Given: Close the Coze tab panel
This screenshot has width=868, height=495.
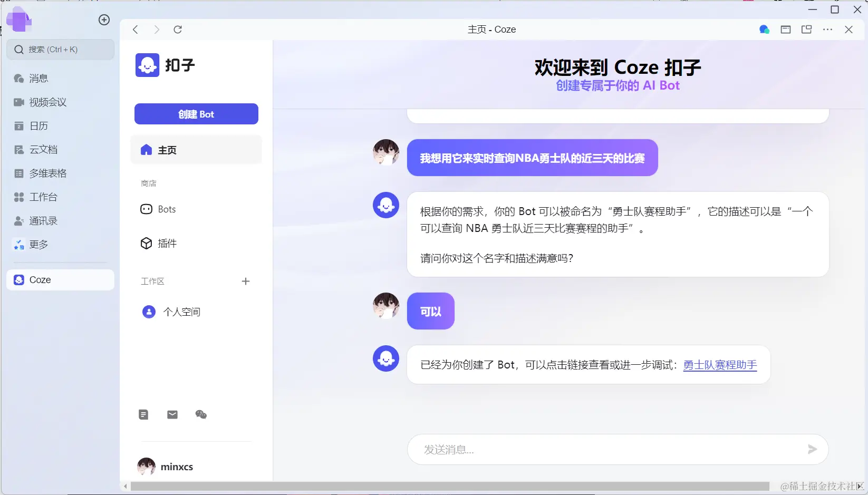Looking at the screenshot, I should 849,30.
